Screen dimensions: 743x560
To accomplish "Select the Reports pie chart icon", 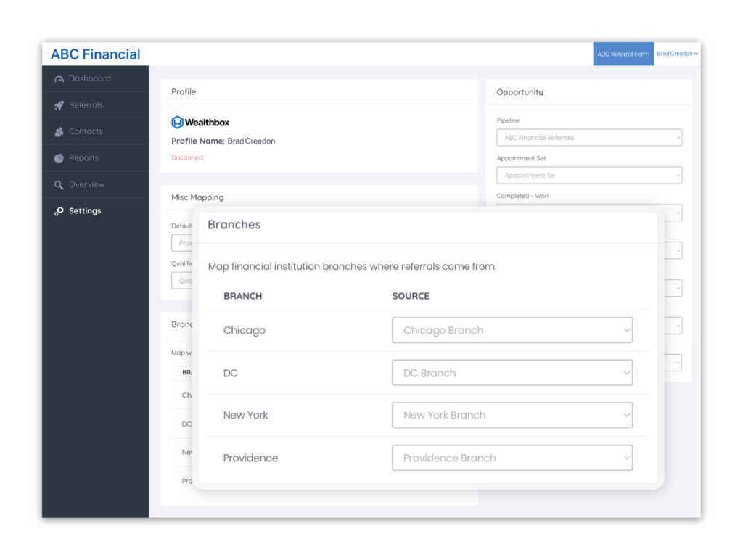I will (59, 157).
